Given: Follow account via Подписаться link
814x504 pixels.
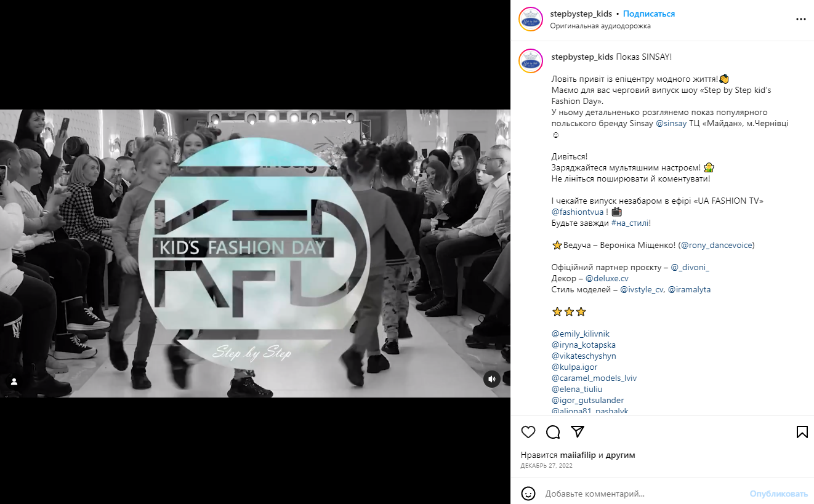Looking at the screenshot, I should (x=649, y=14).
